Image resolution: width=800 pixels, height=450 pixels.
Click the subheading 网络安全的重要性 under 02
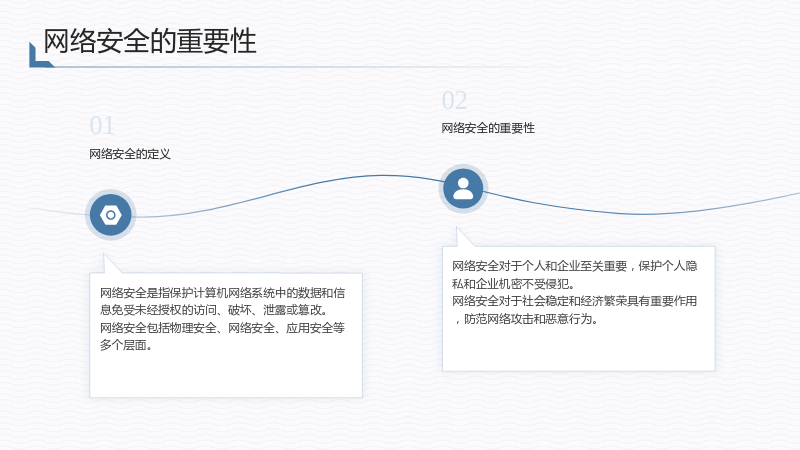pos(488,128)
